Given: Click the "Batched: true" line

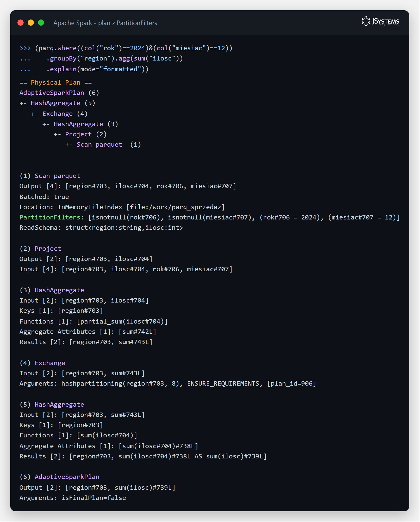Looking at the screenshot, I should click(44, 197).
